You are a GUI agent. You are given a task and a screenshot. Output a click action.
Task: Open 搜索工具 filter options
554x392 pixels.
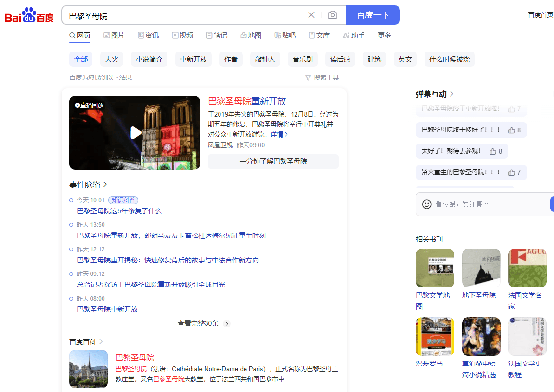pos(322,78)
